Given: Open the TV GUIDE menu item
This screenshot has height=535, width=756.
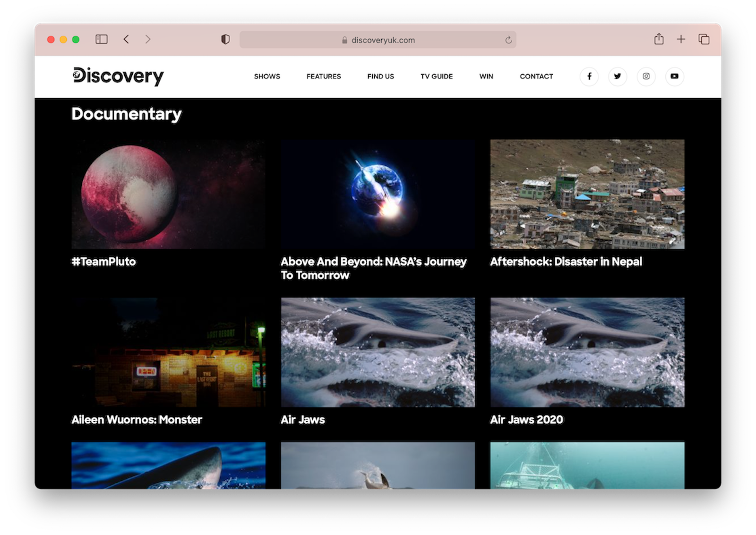Looking at the screenshot, I should (x=437, y=76).
